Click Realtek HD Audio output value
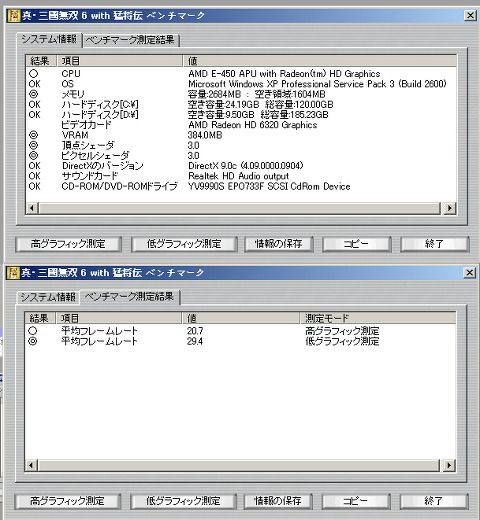This screenshot has height=520, width=480. click(238, 176)
